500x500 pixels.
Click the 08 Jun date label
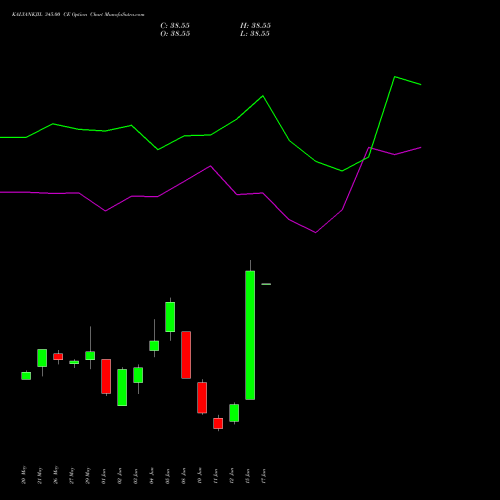(x=184, y=476)
